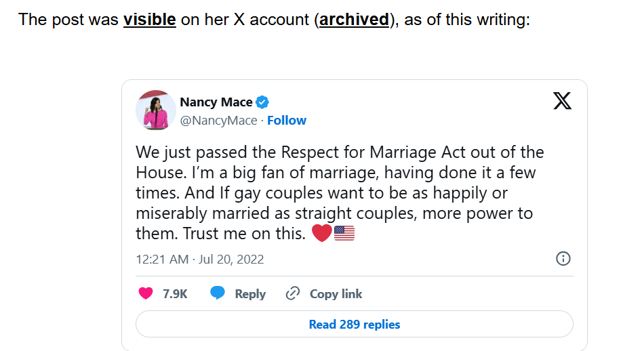The image size is (644, 351).
Task: Click the 7.9K like count
Action: [175, 294]
